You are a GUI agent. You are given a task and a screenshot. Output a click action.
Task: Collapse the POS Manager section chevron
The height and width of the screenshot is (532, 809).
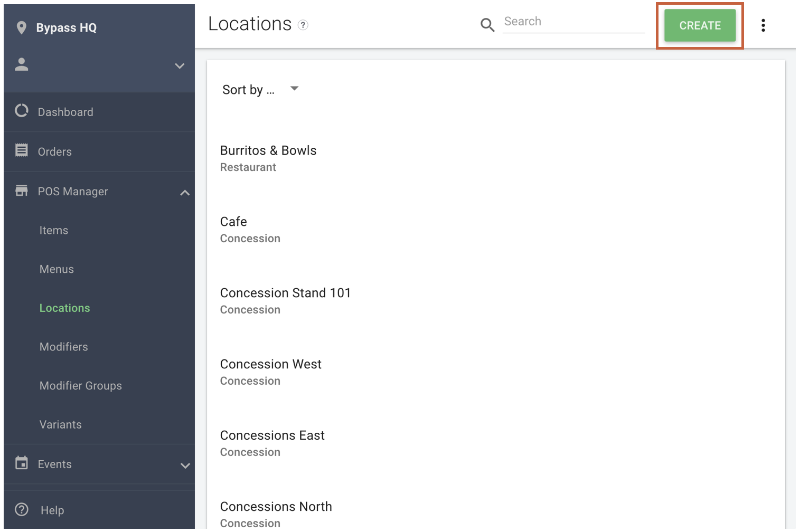(184, 193)
